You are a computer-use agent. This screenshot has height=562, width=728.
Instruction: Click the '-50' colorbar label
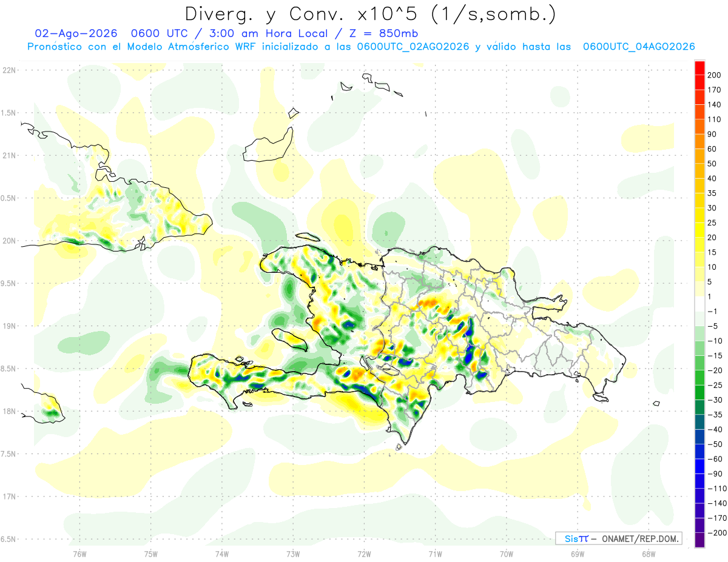point(715,444)
